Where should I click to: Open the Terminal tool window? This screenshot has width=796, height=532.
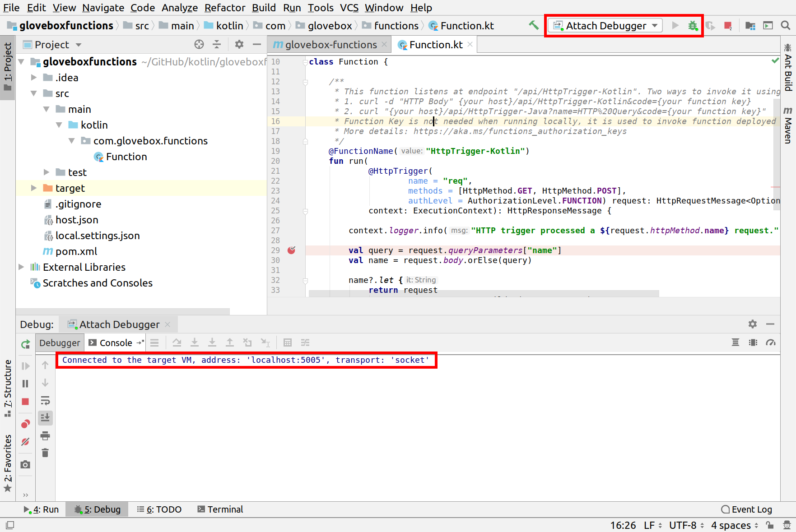(220, 509)
